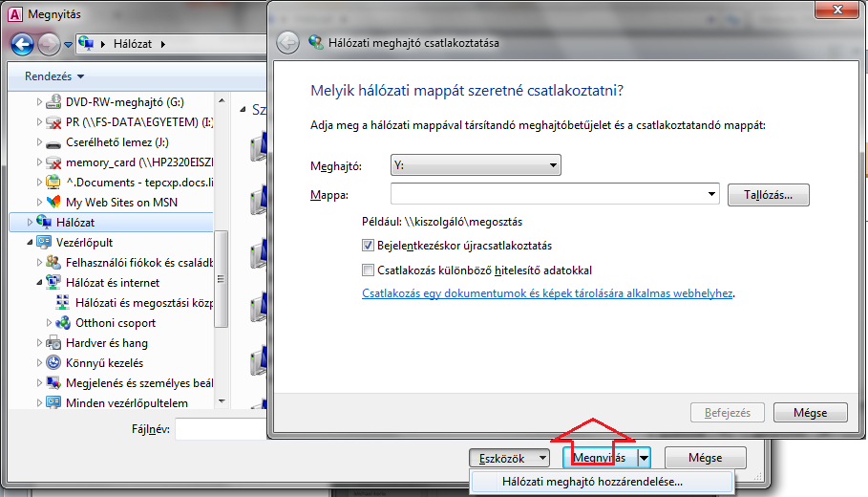Image resolution: width=868 pixels, height=497 pixels.
Task: Select Minden vezérlőpultelem entry
Action: click(x=127, y=402)
